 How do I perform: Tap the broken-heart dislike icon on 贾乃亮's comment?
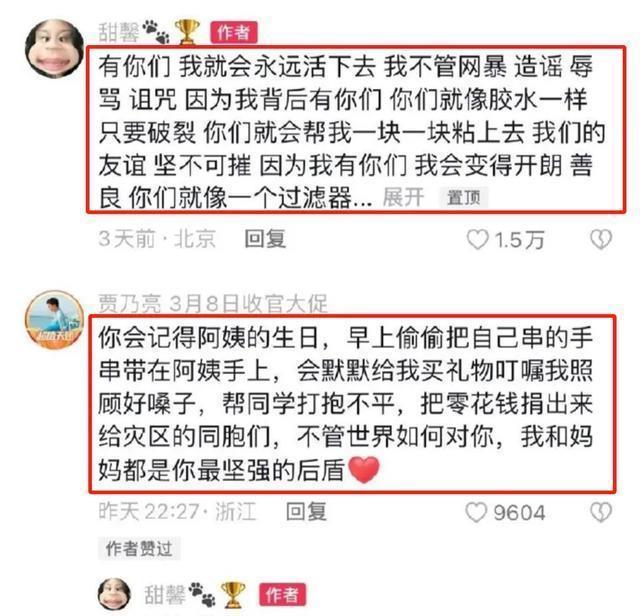pos(601,512)
